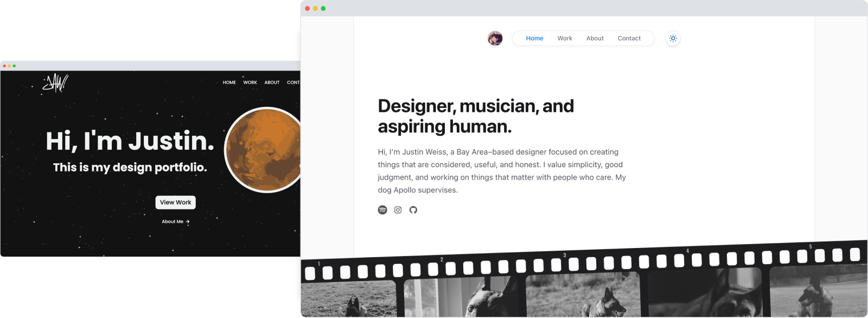Click the film strip frame numbered 1
The image size is (868, 318).
(x=348, y=298)
